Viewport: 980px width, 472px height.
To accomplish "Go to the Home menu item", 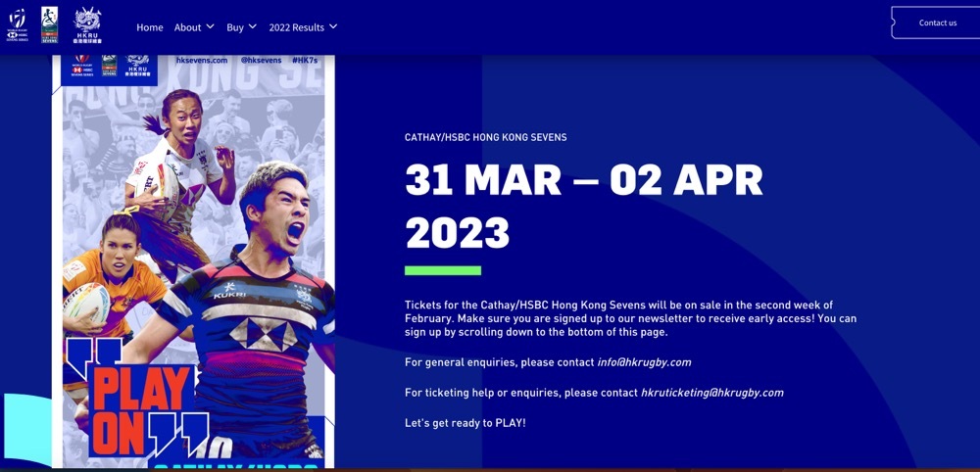I will pos(150,27).
